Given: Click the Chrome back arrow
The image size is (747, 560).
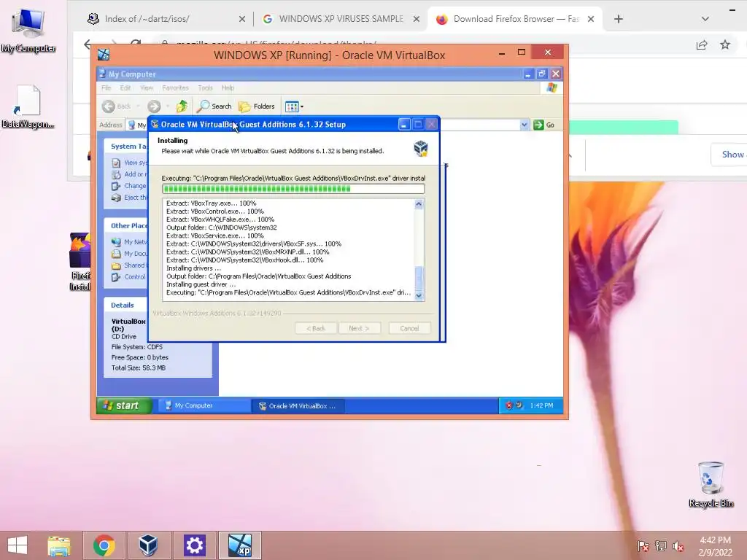Looking at the screenshot, I should 87,44.
